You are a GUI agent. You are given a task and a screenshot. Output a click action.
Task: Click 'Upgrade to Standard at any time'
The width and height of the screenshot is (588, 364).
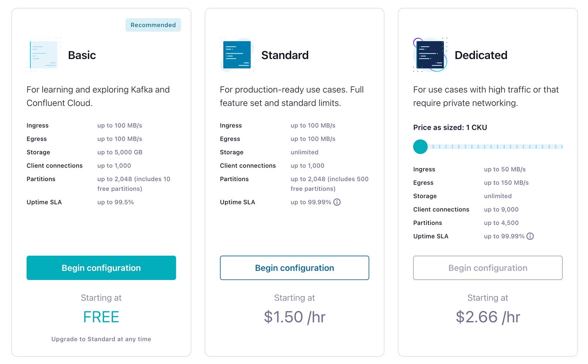pos(101,339)
